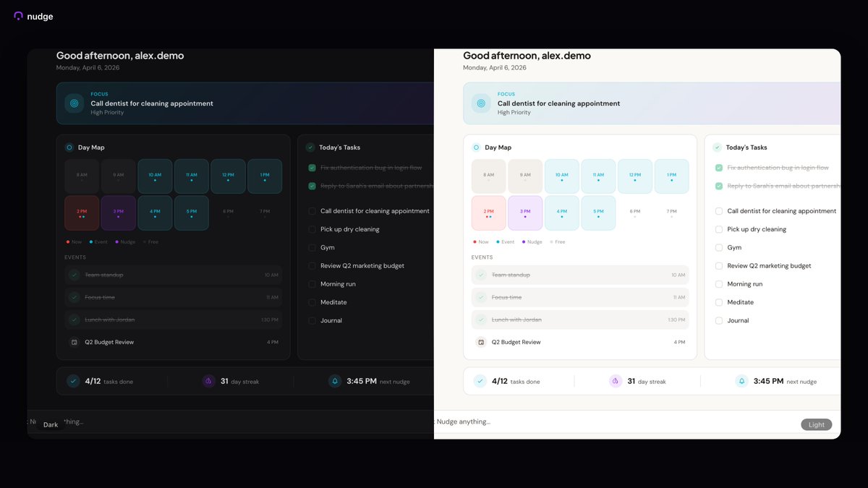Click Q2 Budget Review calendar icon in light panel
The image size is (868, 488).
coord(481,342)
